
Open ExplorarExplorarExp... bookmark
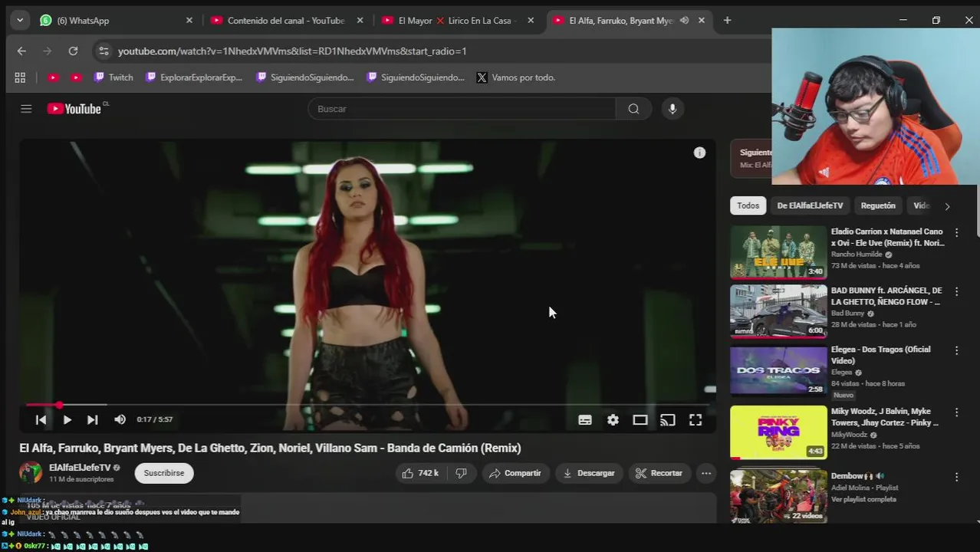194,77
